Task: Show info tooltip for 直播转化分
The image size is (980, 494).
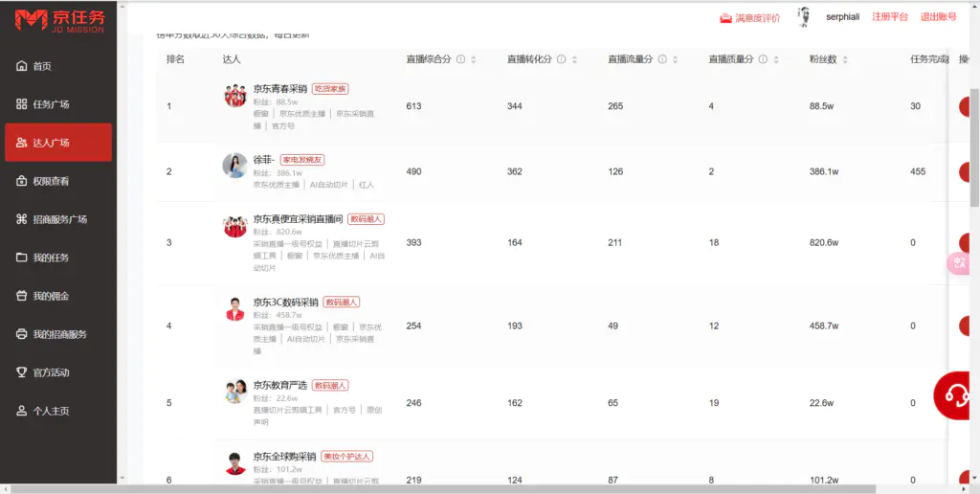Action: tap(561, 60)
